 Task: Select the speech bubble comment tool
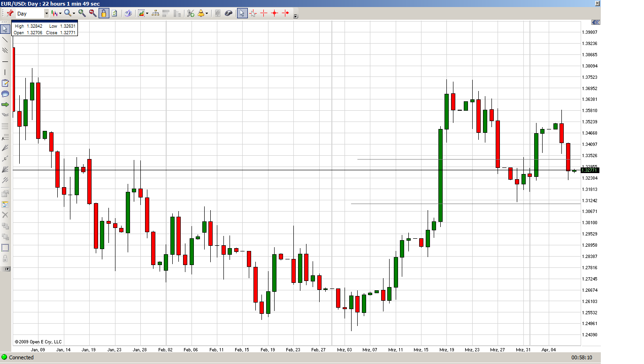pos(5,94)
